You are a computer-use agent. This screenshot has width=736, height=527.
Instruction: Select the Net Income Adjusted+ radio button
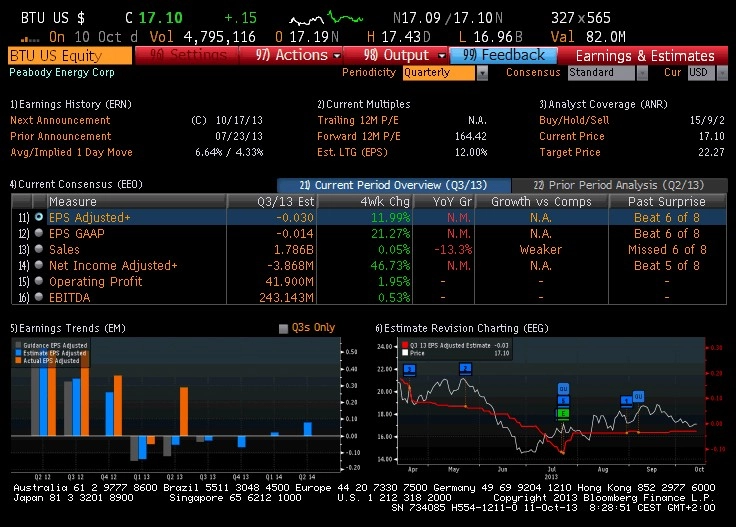[x=38, y=265]
